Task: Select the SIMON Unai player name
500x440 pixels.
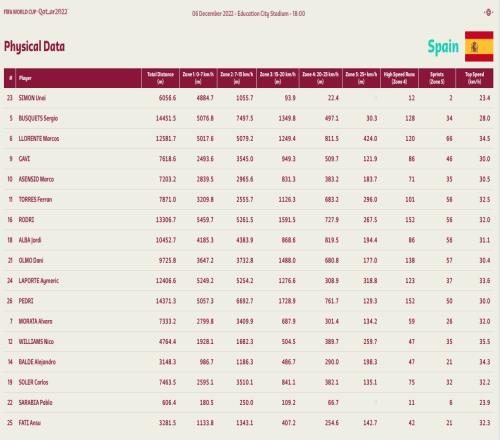Action: [x=32, y=98]
